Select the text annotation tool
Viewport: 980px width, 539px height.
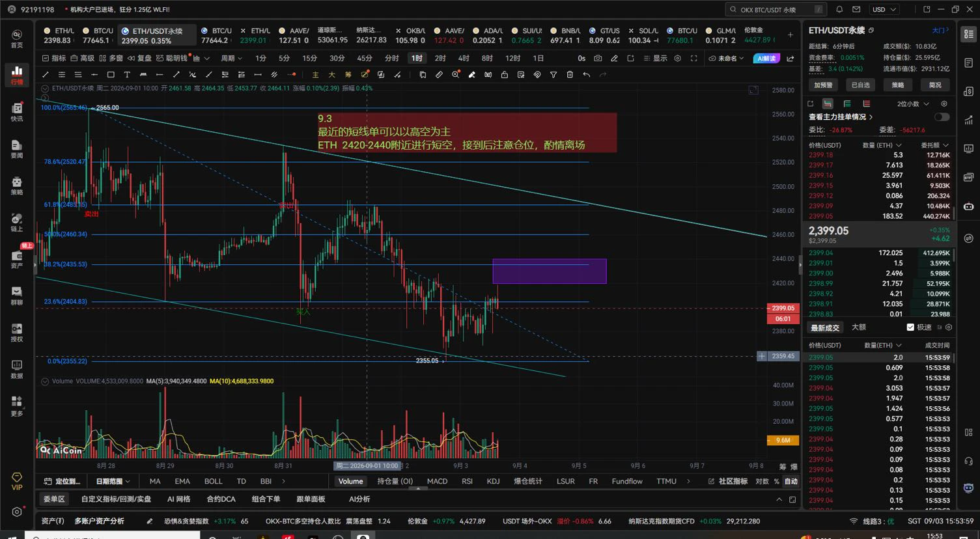pos(127,75)
